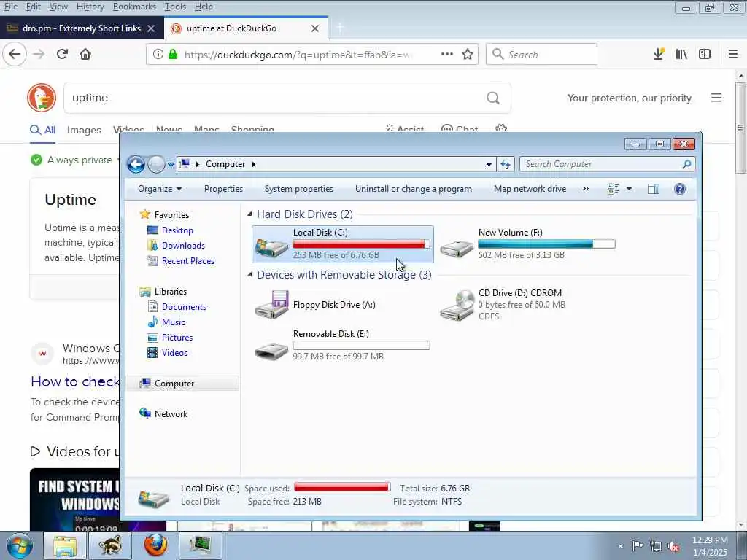Open DuckDuckGo side hamburger menu
The image size is (747, 560).
coord(716,98)
